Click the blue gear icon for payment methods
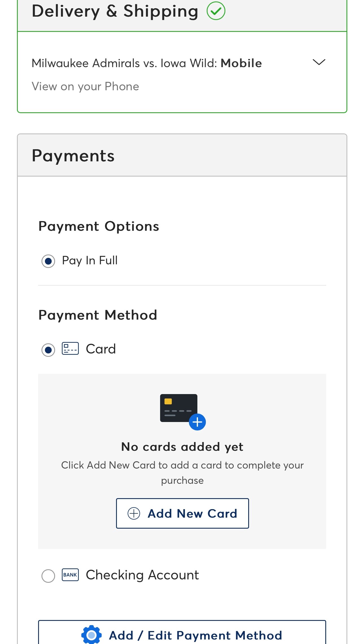 coord(91,635)
